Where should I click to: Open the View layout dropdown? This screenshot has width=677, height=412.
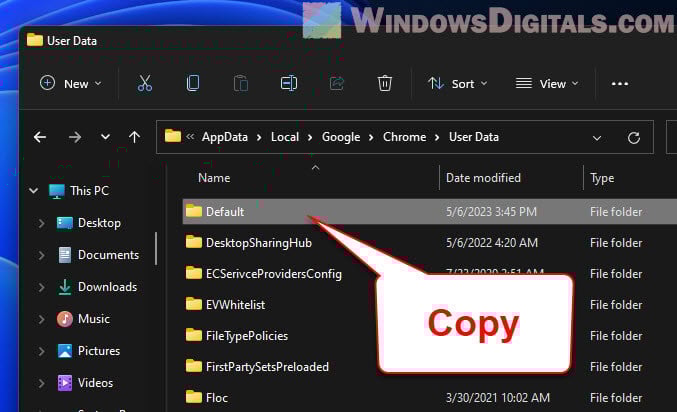pos(547,83)
